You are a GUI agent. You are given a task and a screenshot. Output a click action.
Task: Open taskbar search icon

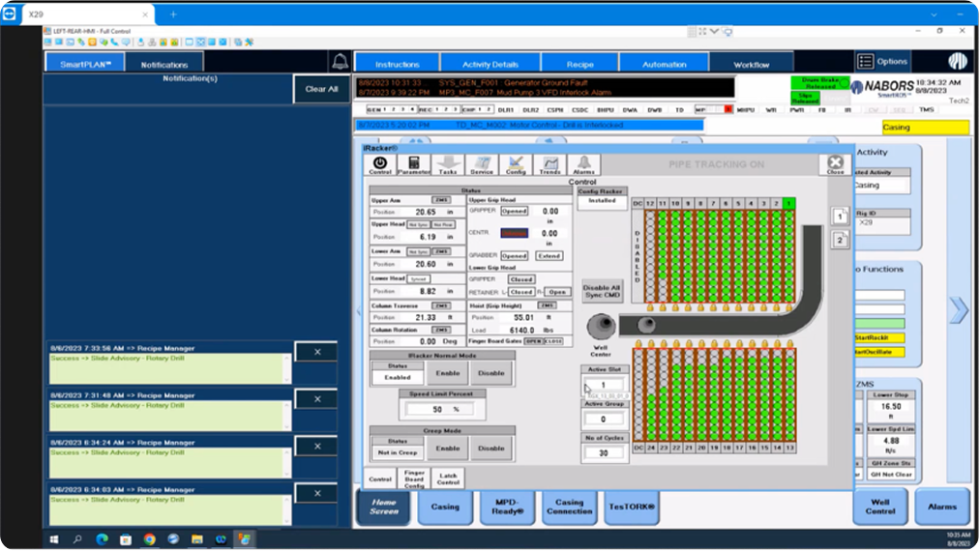click(77, 539)
